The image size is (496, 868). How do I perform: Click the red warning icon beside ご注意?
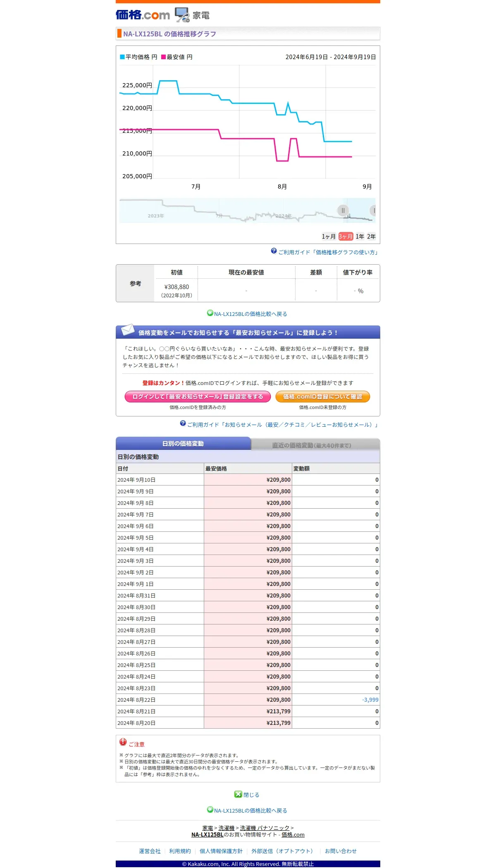123,742
